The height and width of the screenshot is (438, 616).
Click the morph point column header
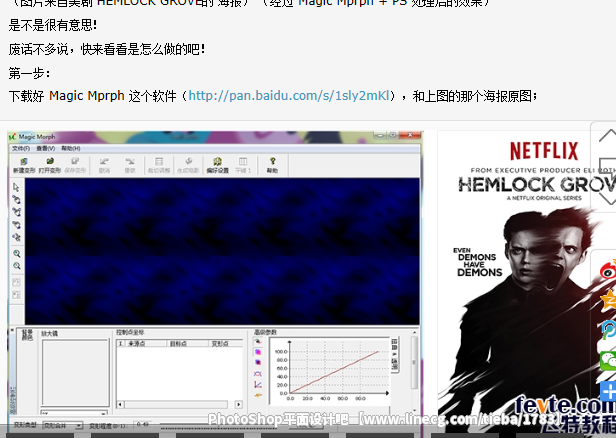[226, 343]
